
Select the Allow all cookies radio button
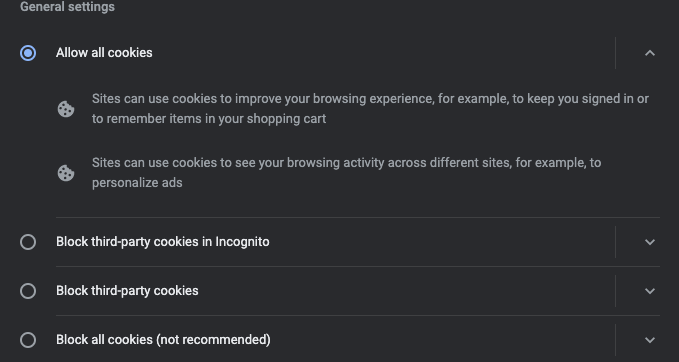(28, 53)
